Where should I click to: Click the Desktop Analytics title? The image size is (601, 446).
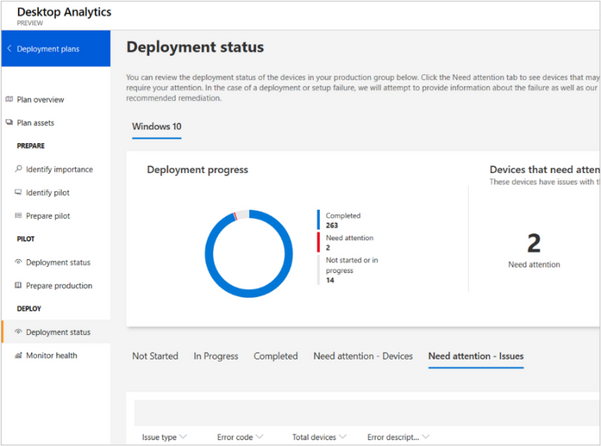point(64,12)
